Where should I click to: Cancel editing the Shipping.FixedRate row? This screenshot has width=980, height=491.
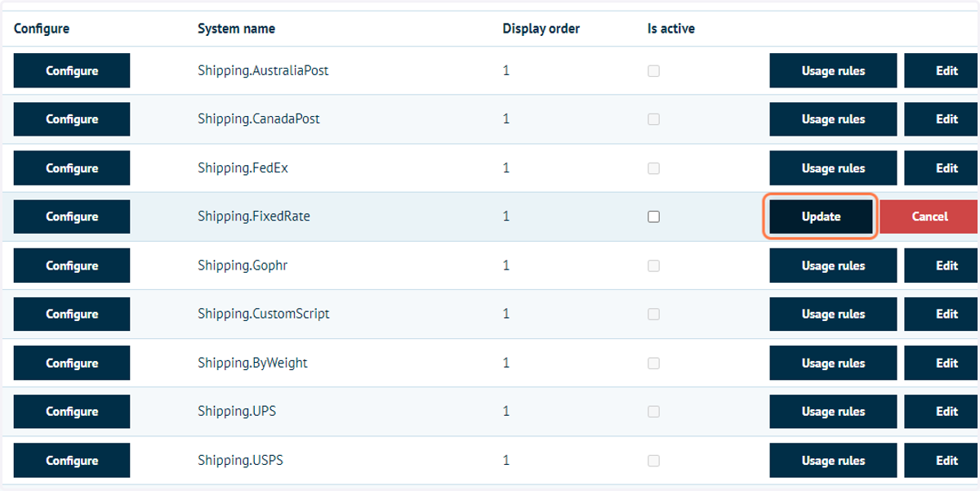pyautogui.click(x=929, y=216)
